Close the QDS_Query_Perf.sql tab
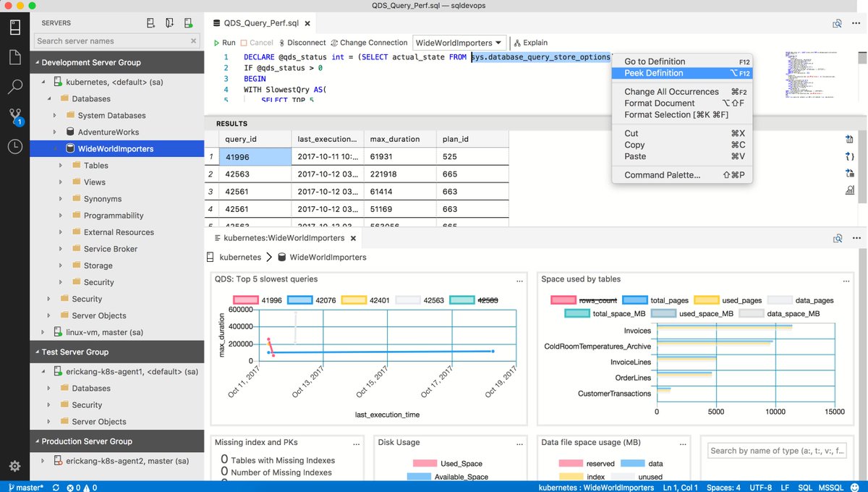 pos(307,24)
